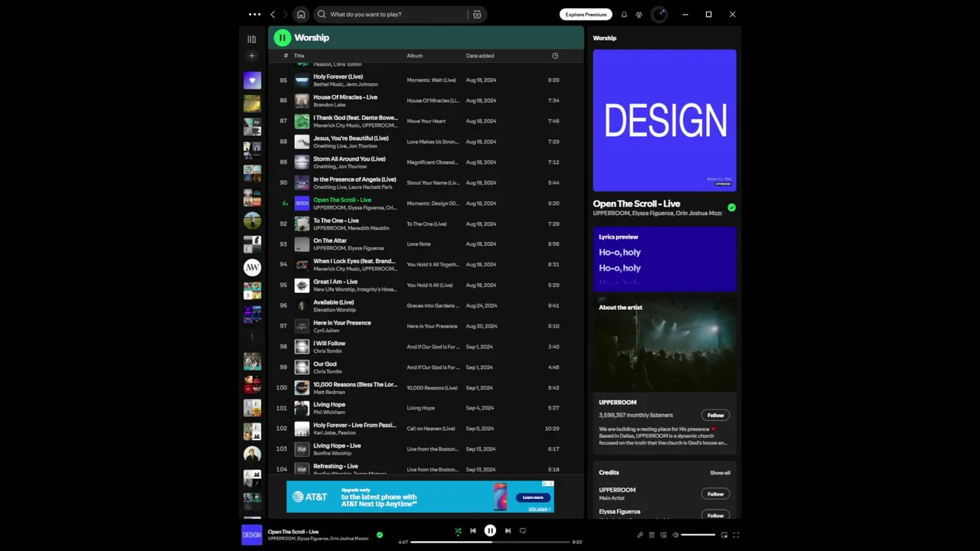Screen dimensions: 980x551
Task: Toggle the lyrics microphone icon
Action: tap(640, 535)
